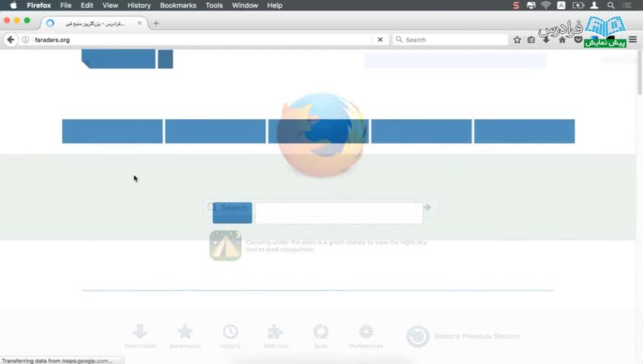Go back using the back arrow button
Image resolution: width=643 pixels, height=364 pixels.
pyautogui.click(x=11, y=39)
